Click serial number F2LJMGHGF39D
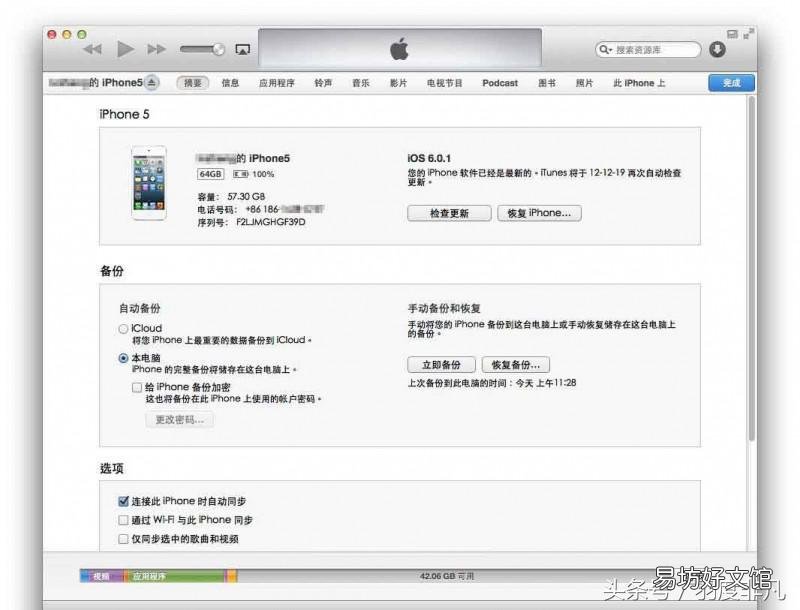 (x=271, y=222)
